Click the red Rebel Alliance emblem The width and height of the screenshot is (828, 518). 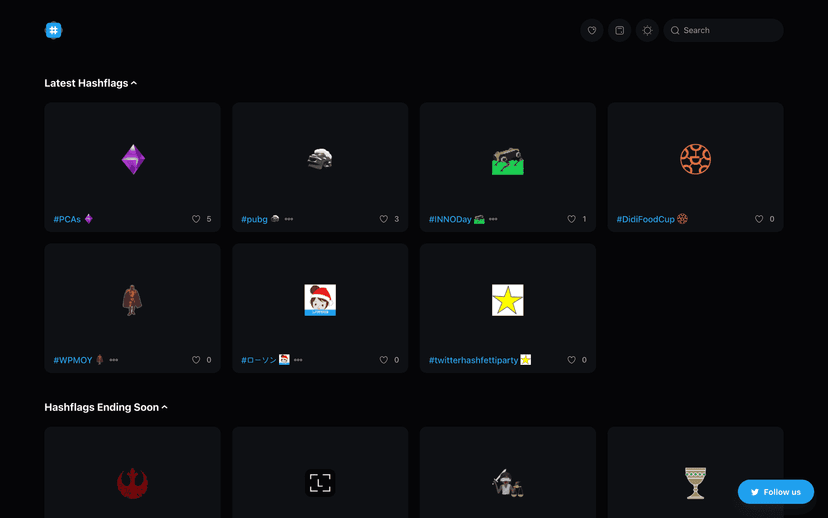pyautogui.click(x=132, y=484)
